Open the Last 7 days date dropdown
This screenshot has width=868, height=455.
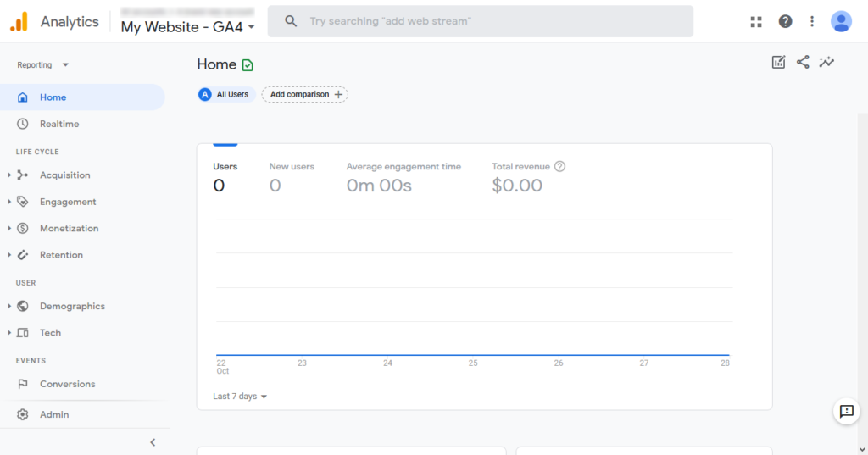[x=240, y=397]
